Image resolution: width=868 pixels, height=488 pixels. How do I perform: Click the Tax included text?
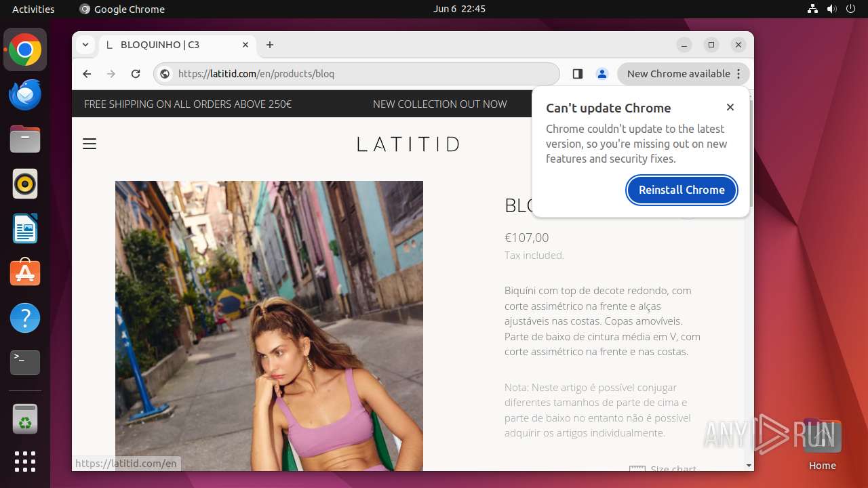point(534,256)
